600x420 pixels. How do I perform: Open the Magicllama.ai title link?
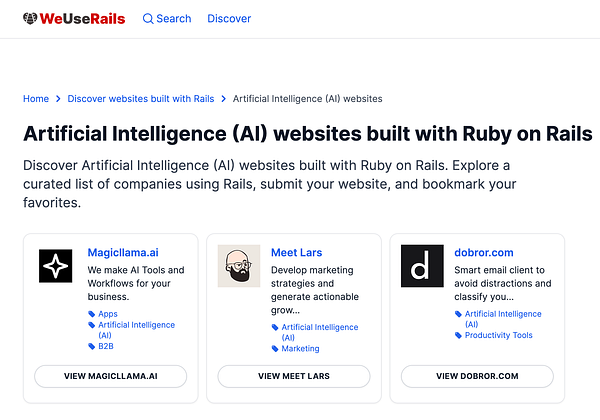click(123, 252)
